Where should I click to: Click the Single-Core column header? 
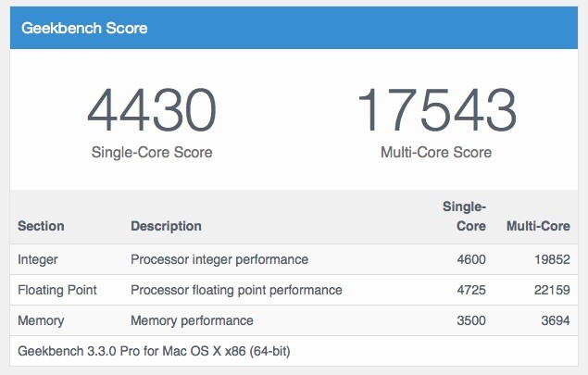(x=466, y=216)
